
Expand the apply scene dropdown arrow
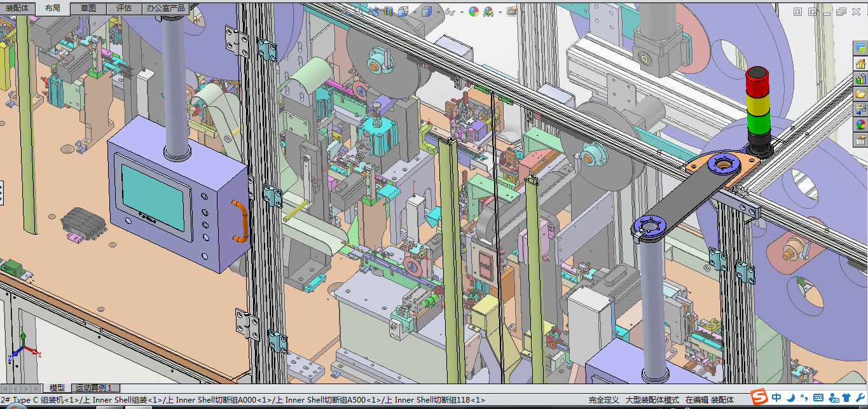(500, 12)
